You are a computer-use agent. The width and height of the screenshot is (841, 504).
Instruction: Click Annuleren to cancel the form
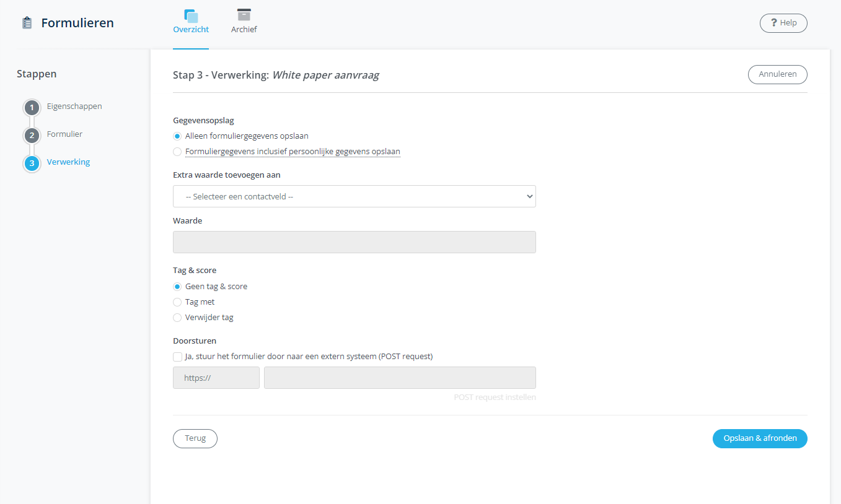click(x=777, y=74)
